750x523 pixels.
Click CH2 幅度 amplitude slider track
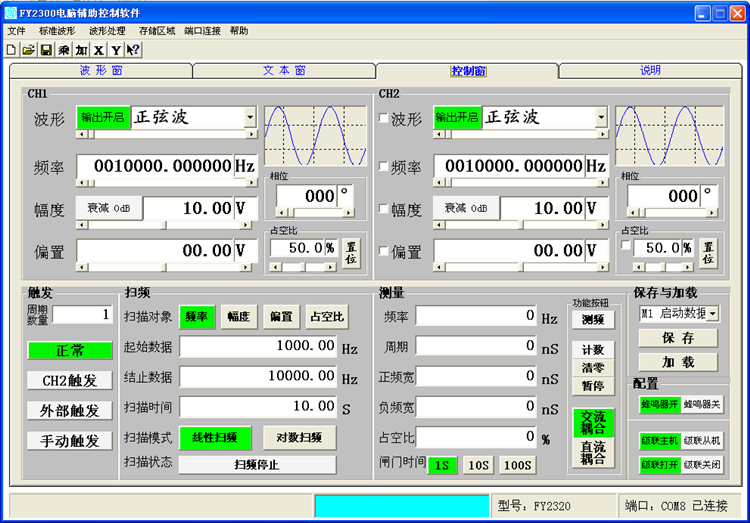coord(521,224)
